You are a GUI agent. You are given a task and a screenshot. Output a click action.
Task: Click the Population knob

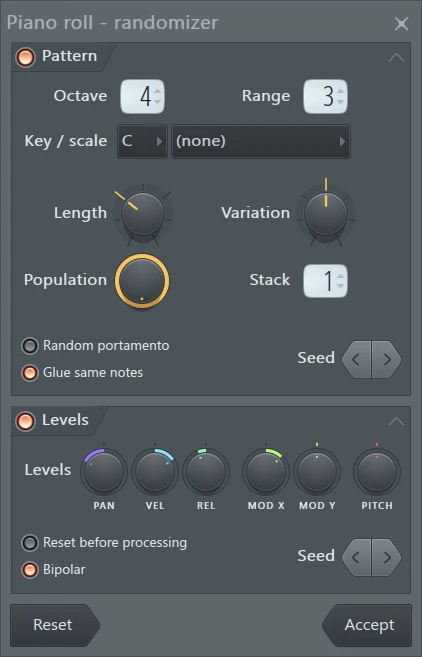coord(142,281)
